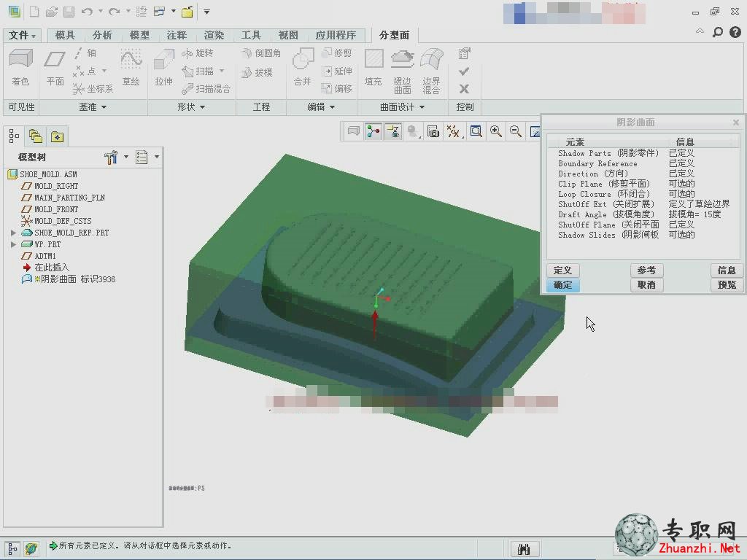747x560 pixels.
Task: Select the Draft Angle element row
Action: point(643,215)
